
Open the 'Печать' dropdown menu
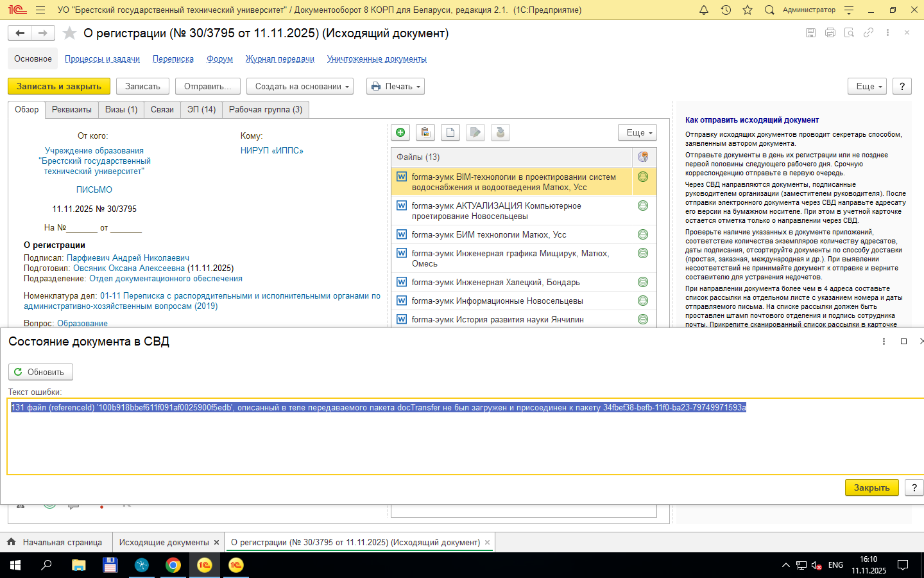pos(395,86)
